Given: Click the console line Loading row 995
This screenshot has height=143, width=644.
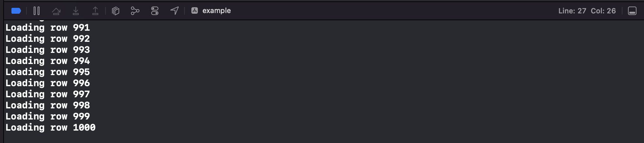Looking at the screenshot, I should click(x=48, y=72).
